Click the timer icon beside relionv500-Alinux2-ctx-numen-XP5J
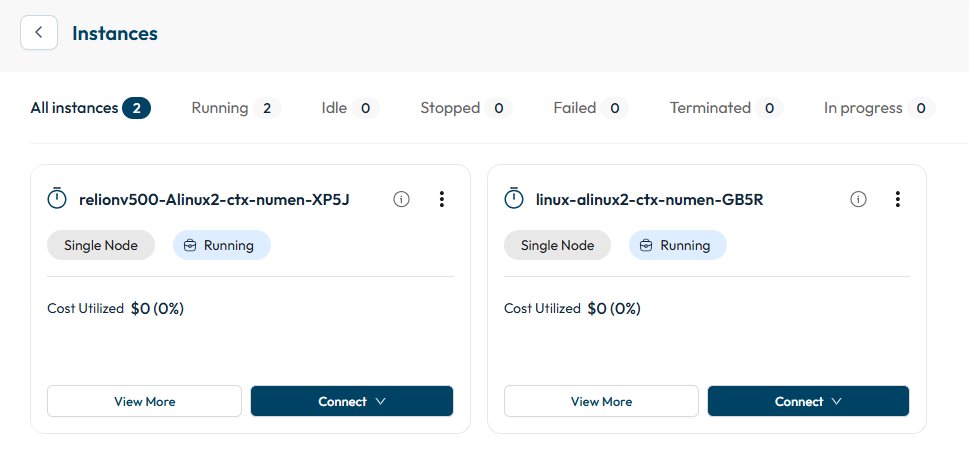 pyautogui.click(x=57, y=198)
